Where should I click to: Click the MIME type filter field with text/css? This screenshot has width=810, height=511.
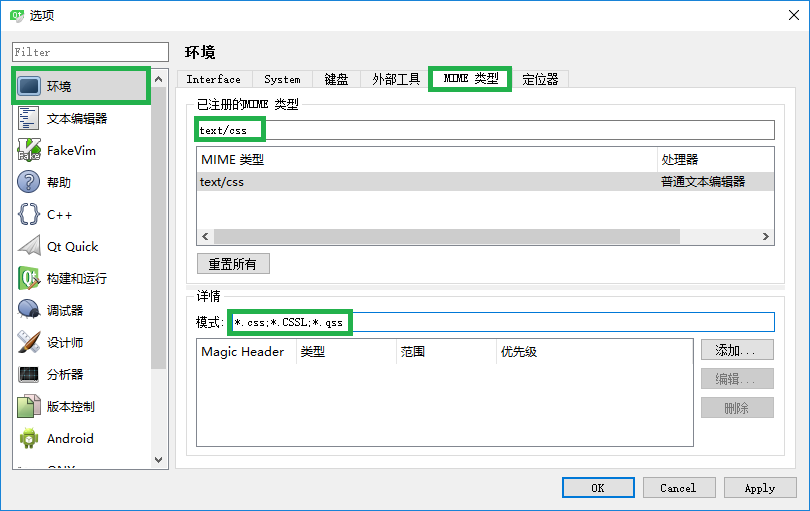click(485, 130)
